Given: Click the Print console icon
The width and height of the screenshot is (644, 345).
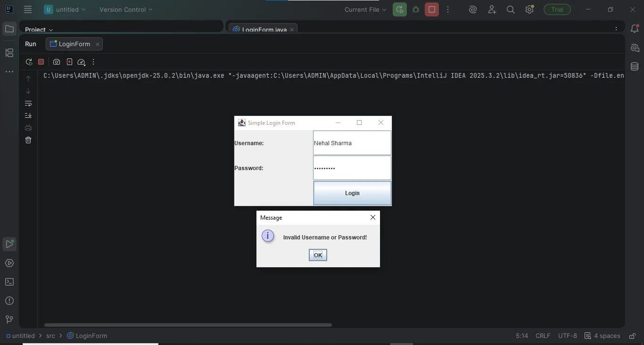Looking at the screenshot, I should pyautogui.click(x=28, y=128).
